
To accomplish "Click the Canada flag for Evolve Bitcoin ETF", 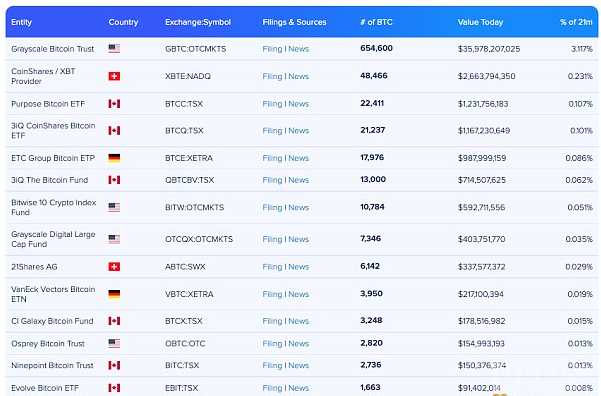I will [114, 388].
